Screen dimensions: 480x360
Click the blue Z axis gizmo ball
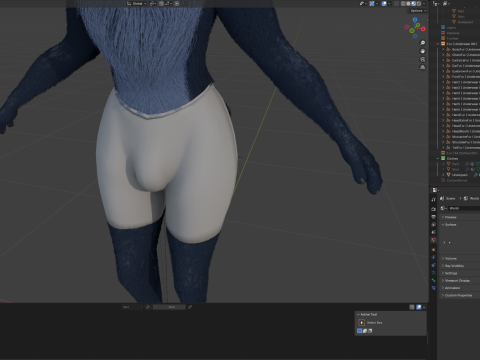coord(415,20)
